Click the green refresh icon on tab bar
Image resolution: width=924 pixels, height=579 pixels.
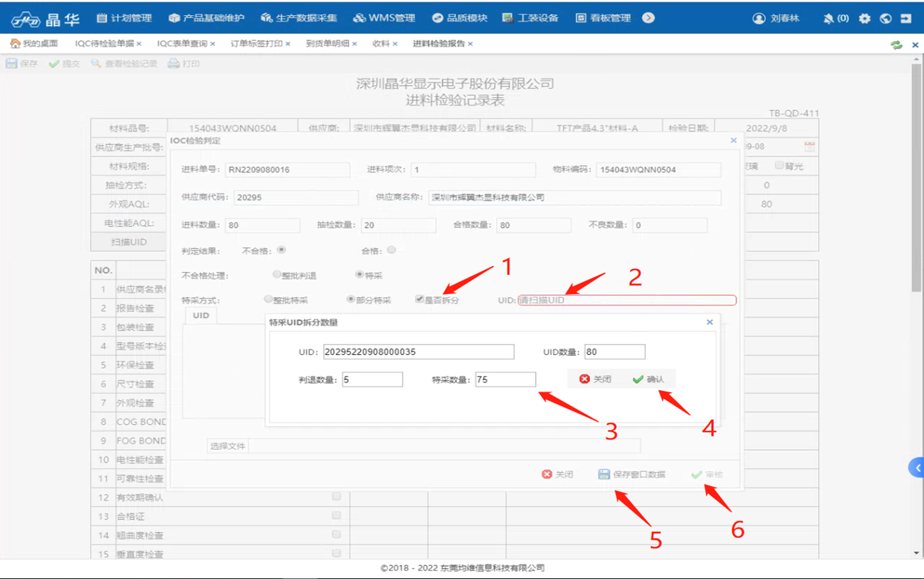tap(896, 45)
